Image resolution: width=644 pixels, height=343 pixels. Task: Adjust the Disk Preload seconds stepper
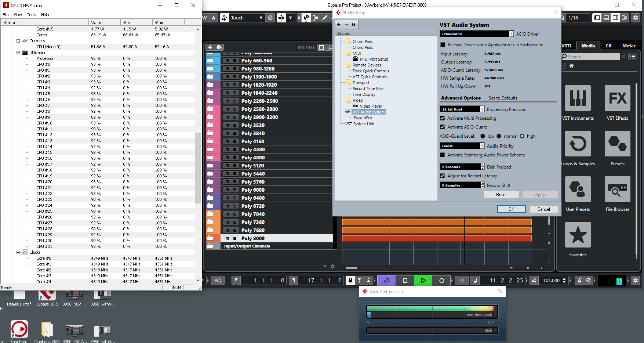pos(483,167)
